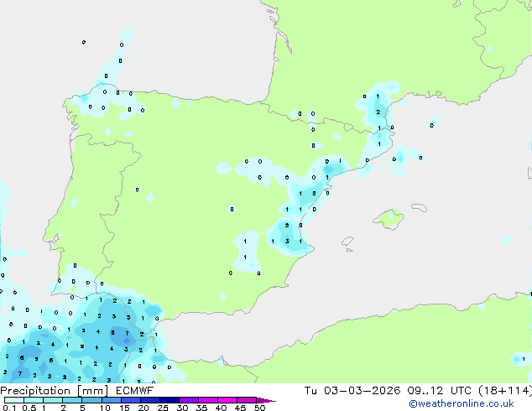The width and height of the screenshot is (532, 411).
Task: Click the 0.5–1 mm legend color box
Action: point(34,400)
